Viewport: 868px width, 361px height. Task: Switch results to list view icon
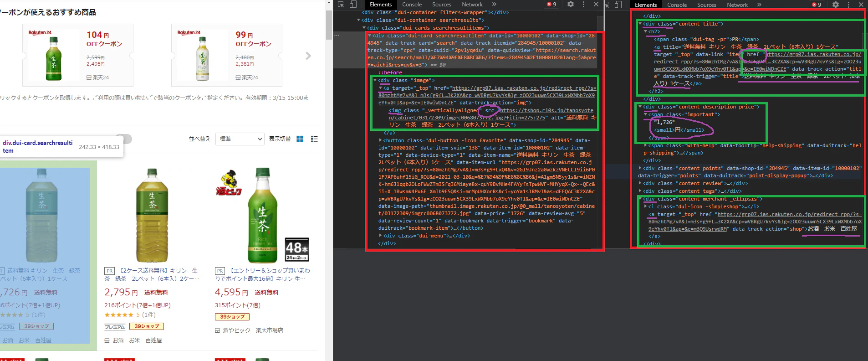point(314,139)
